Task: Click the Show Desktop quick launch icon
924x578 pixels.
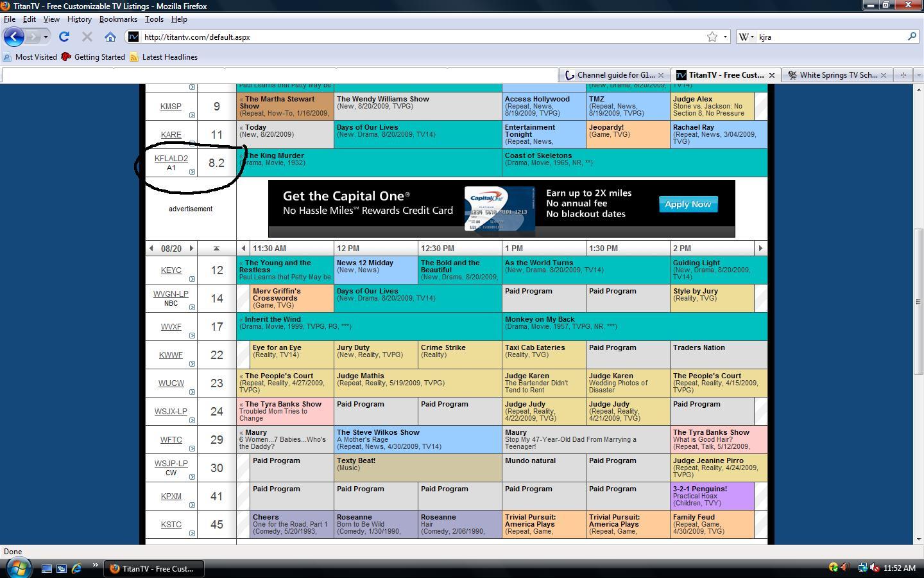Action: (x=47, y=568)
